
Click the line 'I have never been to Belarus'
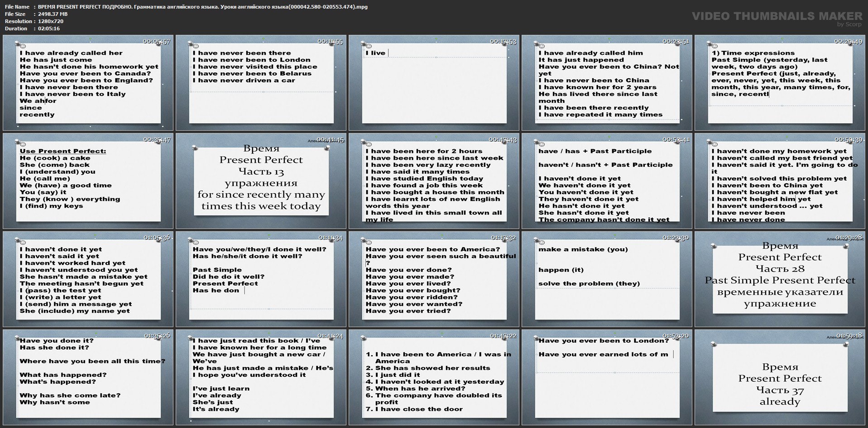click(x=252, y=73)
